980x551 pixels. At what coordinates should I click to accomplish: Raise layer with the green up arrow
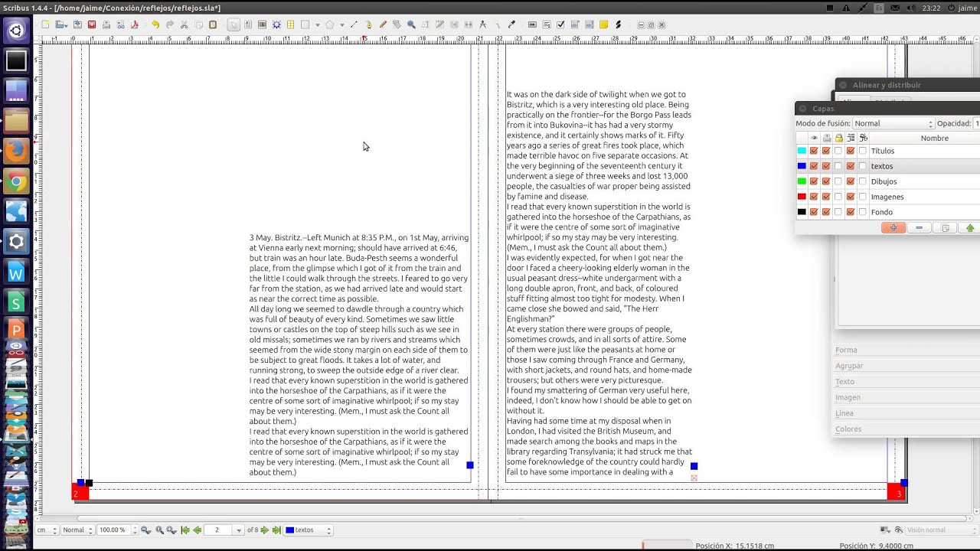click(x=970, y=228)
